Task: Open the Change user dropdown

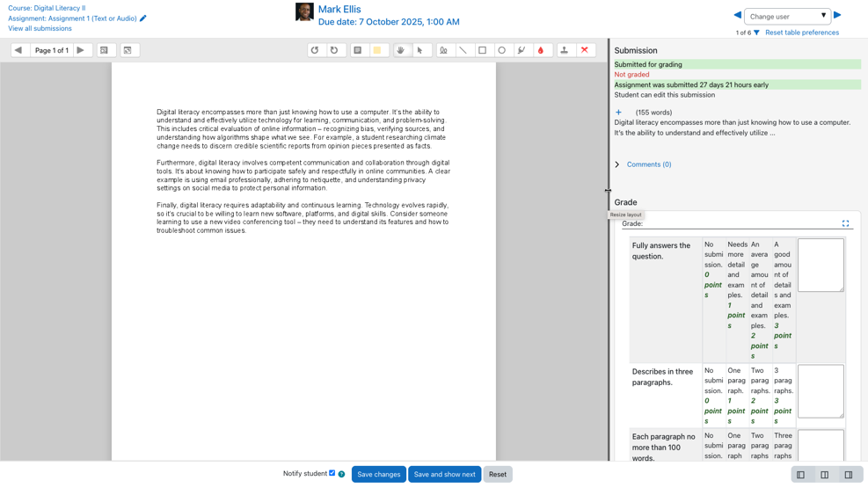Action: click(787, 16)
